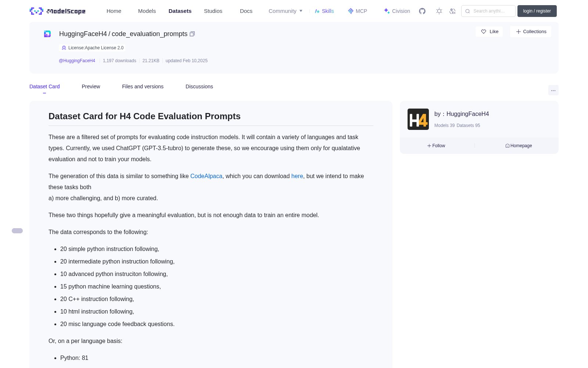
Task: Like this dataset with heart button
Action: (x=489, y=32)
